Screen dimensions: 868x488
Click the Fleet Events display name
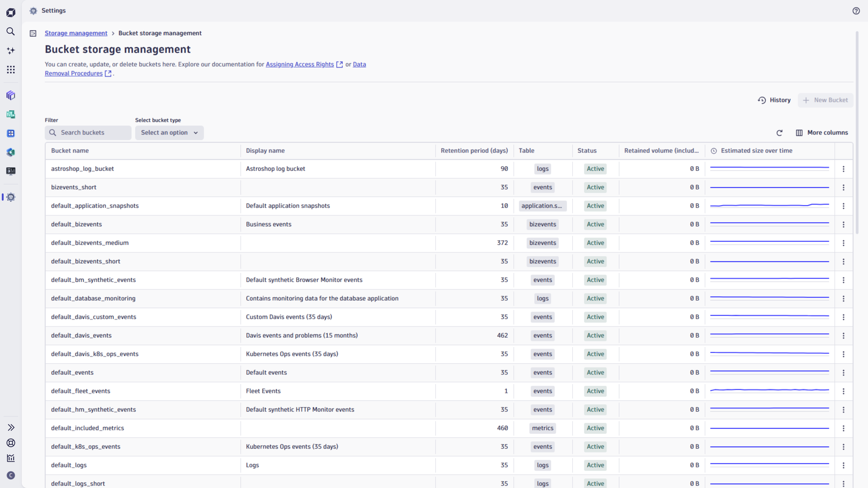point(263,391)
